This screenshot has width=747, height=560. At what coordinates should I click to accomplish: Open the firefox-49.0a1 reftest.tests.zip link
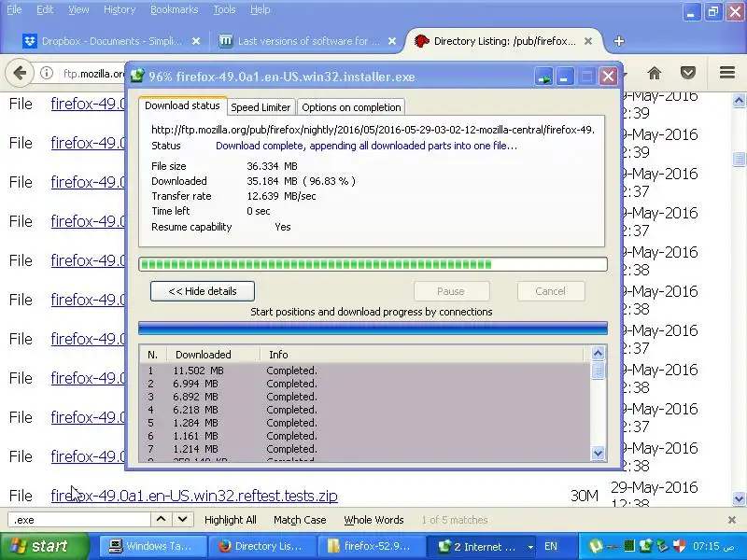pos(194,496)
